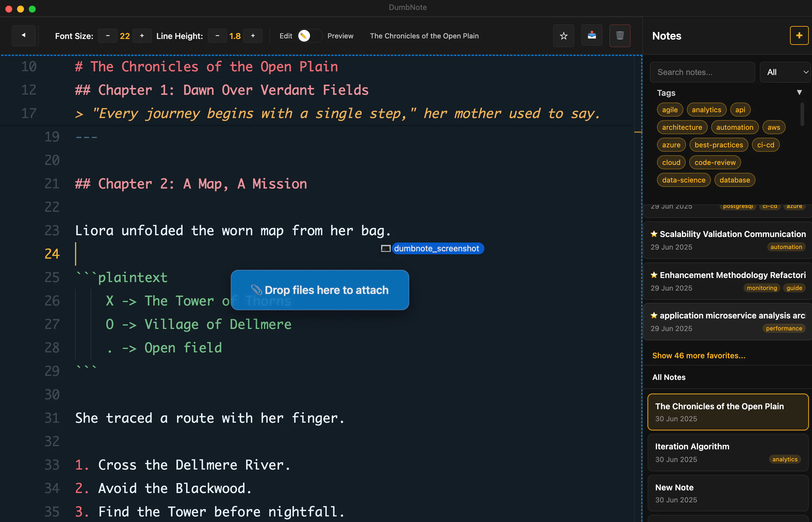Select the architecture tag
The width and height of the screenshot is (812, 522).
[682, 127]
